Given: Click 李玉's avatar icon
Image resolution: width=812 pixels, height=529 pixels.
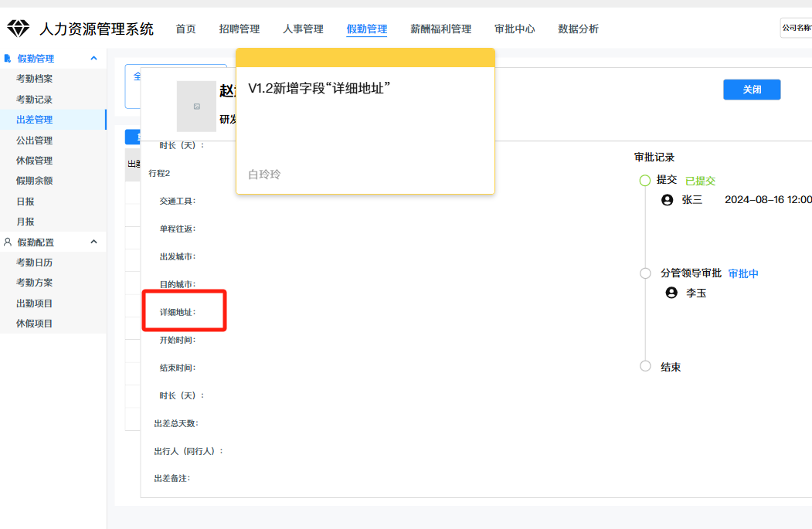Looking at the screenshot, I should (671, 293).
